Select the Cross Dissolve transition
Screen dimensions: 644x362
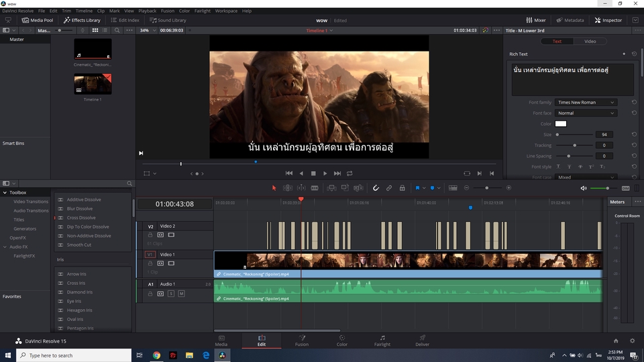click(x=81, y=218)
